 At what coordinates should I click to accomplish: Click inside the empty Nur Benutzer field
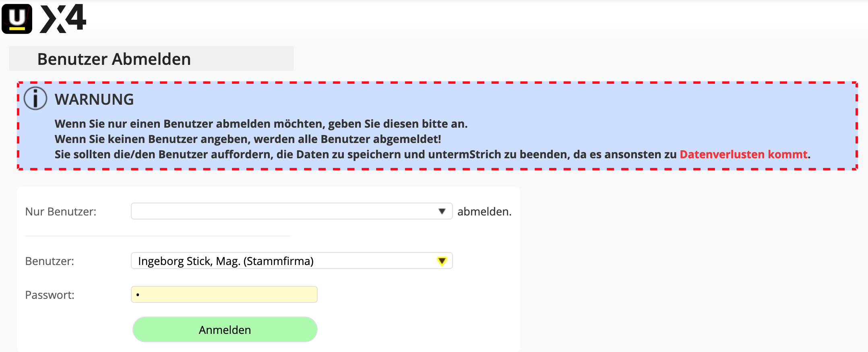point(282,211)
